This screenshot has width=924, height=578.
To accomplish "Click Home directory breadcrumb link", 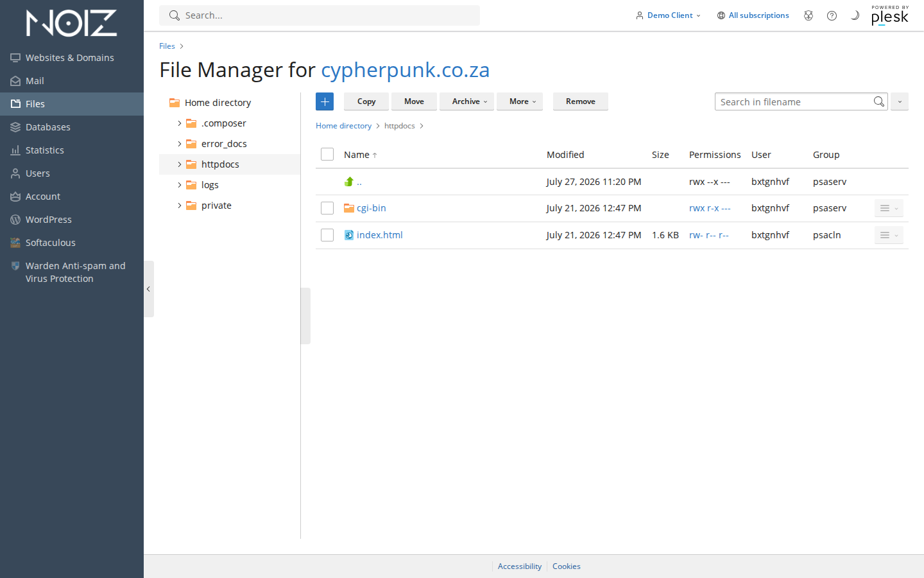I will tap(343, 126).
